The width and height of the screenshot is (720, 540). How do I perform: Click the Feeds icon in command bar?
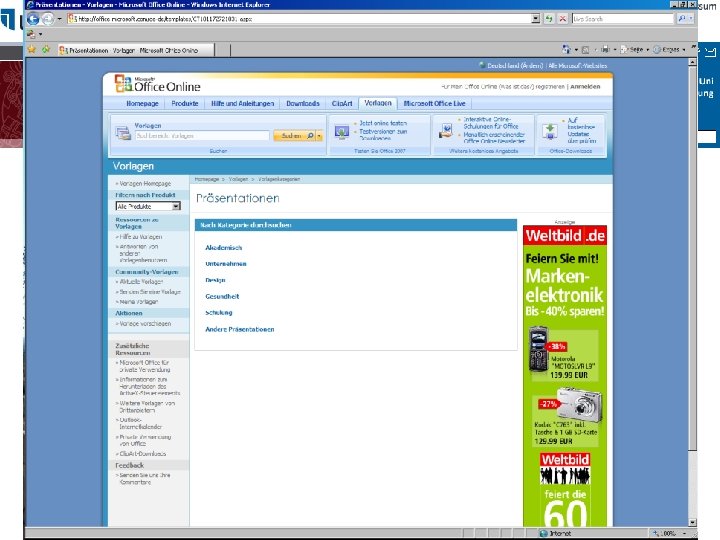tap(585, 50)
